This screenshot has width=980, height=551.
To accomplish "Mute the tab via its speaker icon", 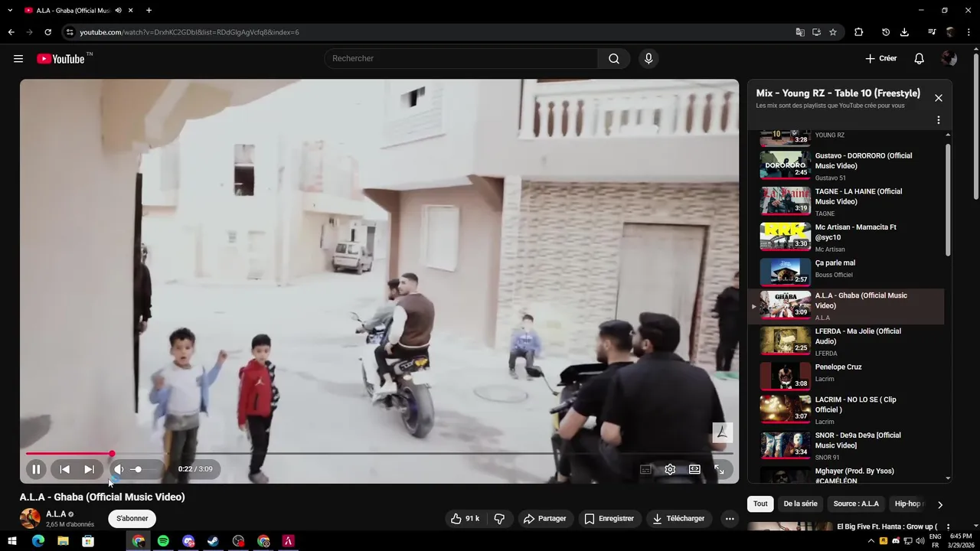I will [x=118, y=11].
